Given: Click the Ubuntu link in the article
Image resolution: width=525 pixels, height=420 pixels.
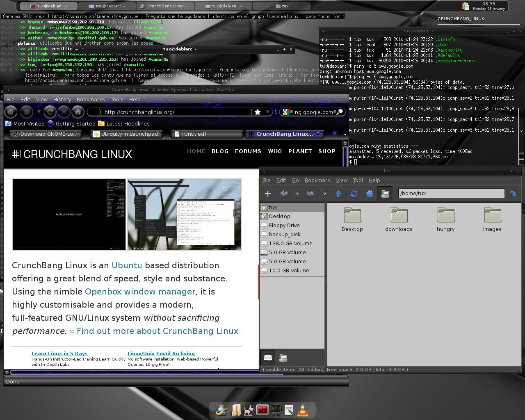Looking at the screenshot, I should pyautogui.click(x=127, y=265).
